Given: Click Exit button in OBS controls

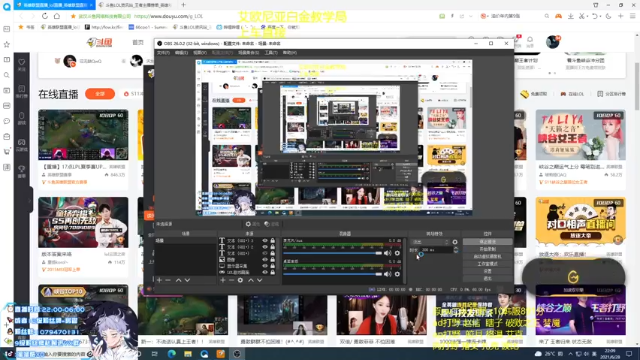Looking at the screenshot, I should point(488,278).
